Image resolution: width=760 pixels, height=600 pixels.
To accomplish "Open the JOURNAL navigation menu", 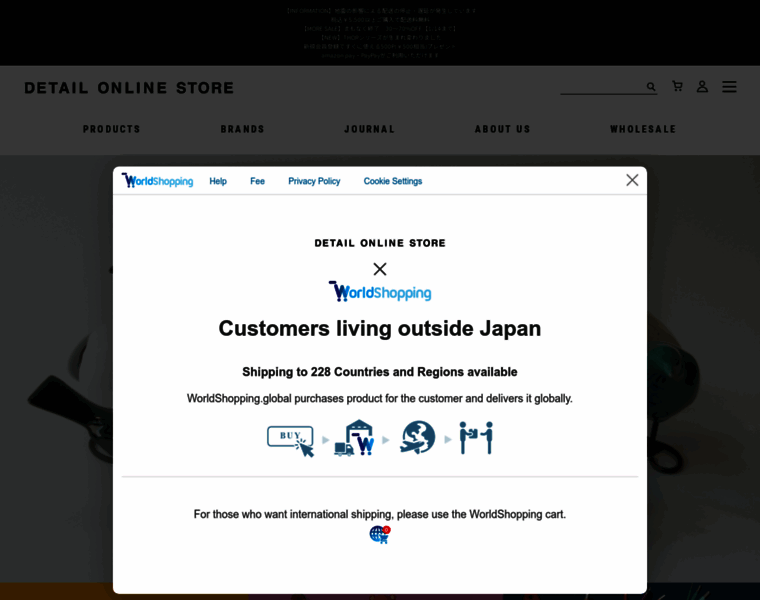I will 369,129.
